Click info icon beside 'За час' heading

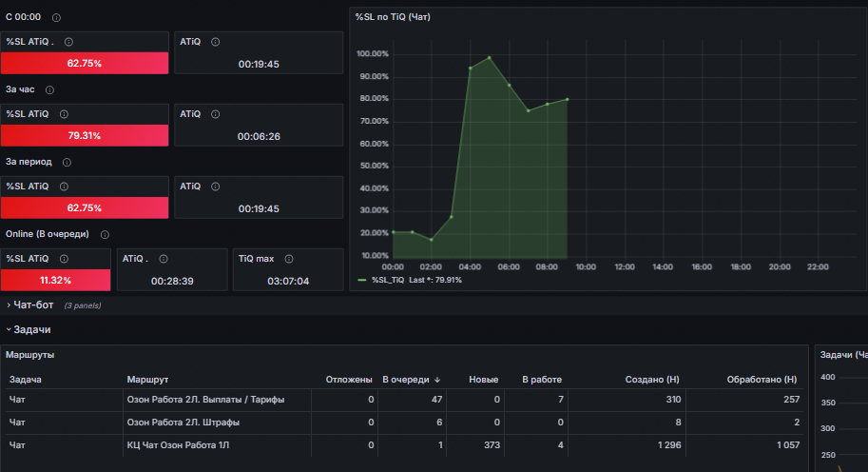click(x=49, y=89)
